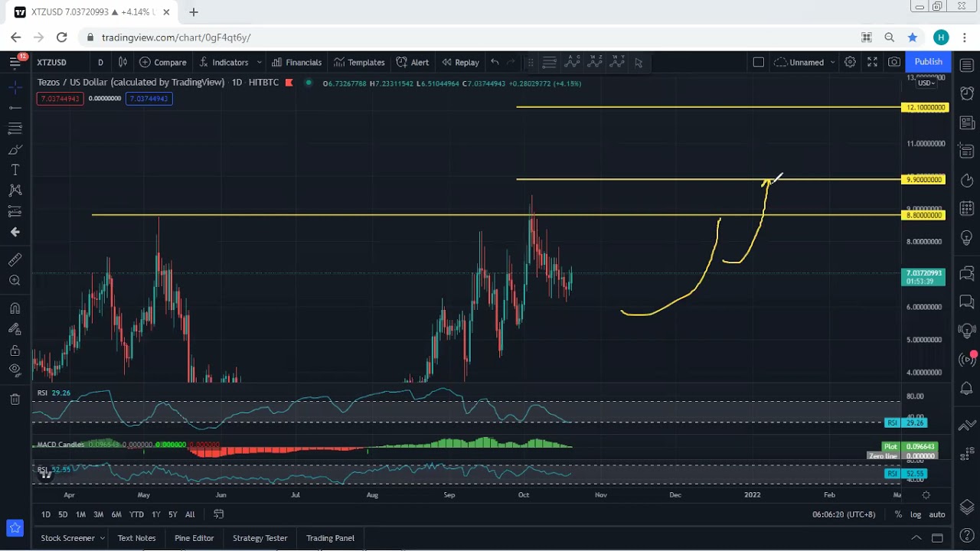The width and height of the screenshot is (980, 551).
Task: Open notifications bell on right sidebar
Action: coord(966,390)
